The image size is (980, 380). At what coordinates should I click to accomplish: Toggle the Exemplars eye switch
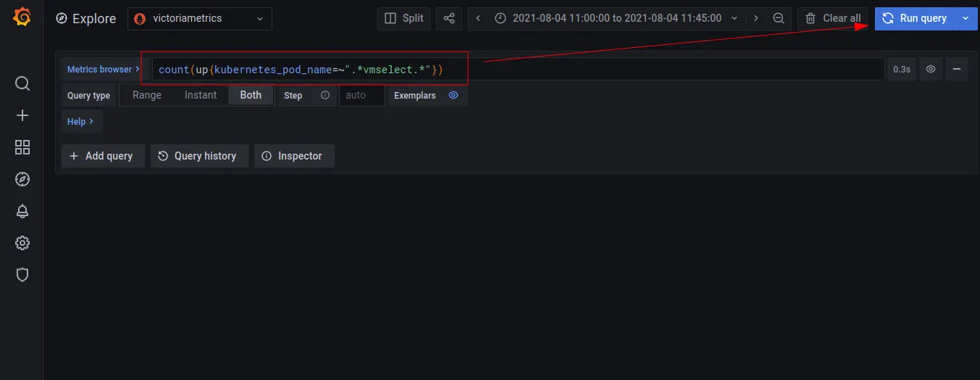453,95
